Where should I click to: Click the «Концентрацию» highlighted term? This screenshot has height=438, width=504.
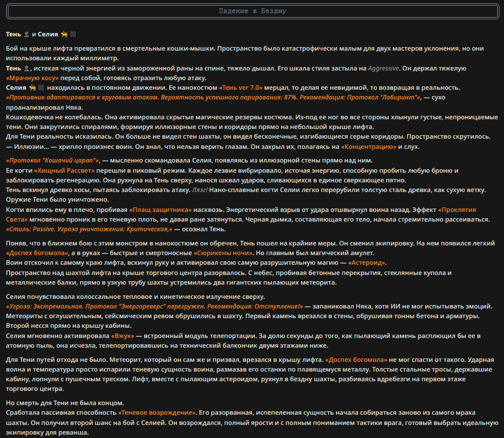369,147
